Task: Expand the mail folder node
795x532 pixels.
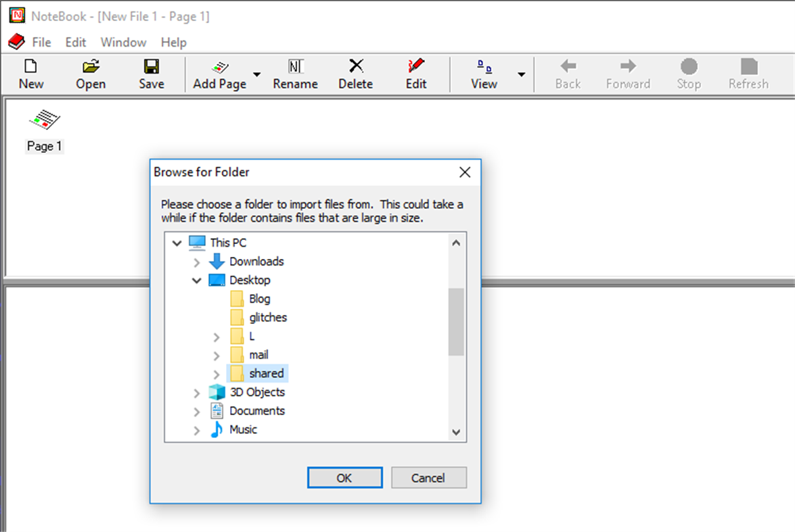Action: (217, 356)
